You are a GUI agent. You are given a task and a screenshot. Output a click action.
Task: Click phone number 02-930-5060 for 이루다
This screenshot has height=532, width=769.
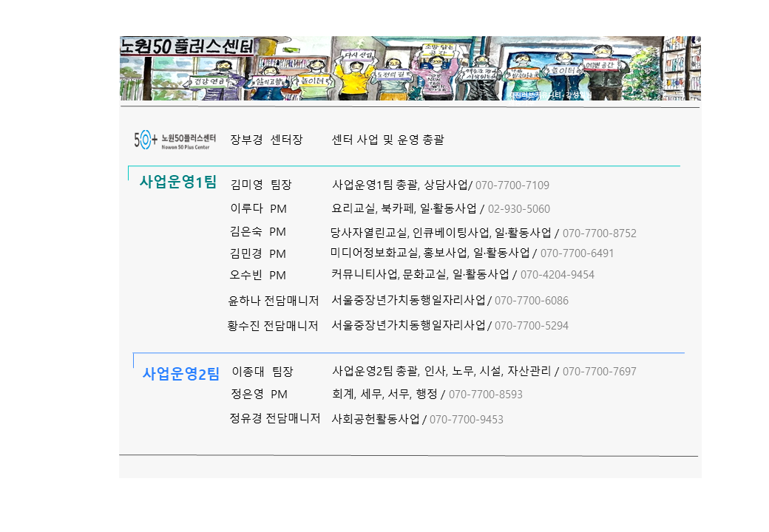coord(518,209)
